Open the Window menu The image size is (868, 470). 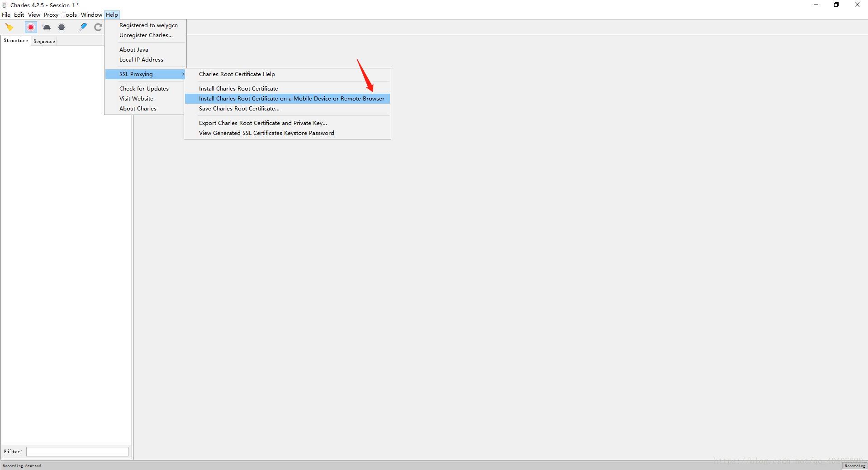(91, 14)
